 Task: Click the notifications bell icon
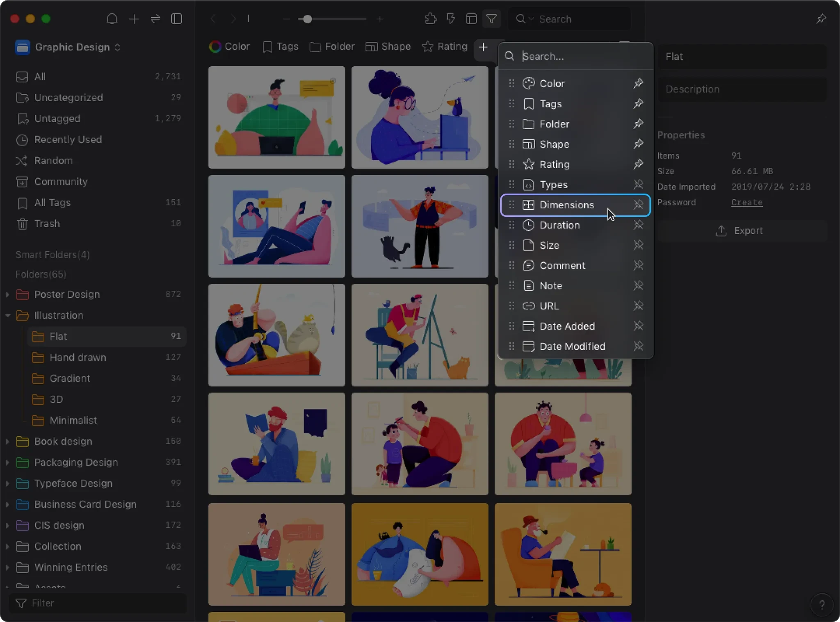112,19
